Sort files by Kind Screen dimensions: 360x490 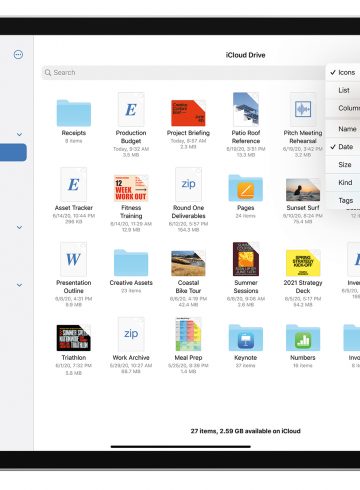[343, 183]
